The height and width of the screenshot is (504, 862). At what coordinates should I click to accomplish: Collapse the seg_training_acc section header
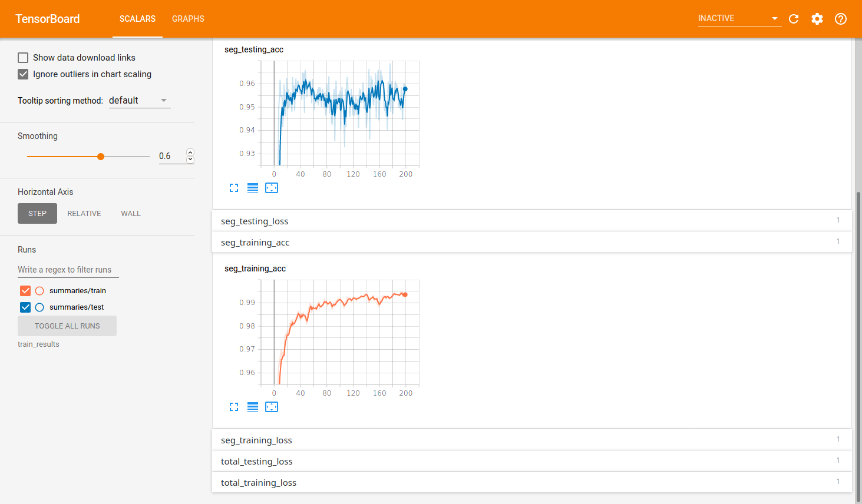[531, 242]
